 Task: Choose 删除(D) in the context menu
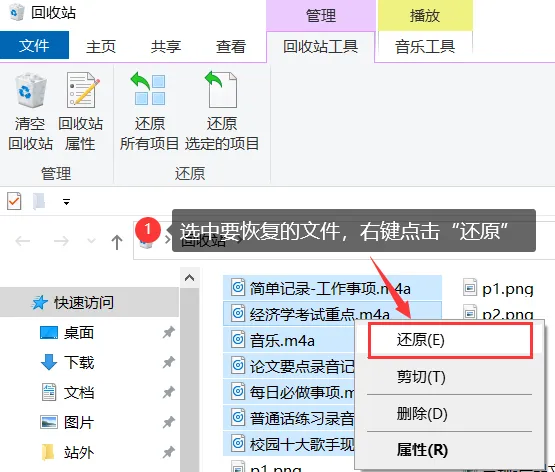tap(450, 413)
